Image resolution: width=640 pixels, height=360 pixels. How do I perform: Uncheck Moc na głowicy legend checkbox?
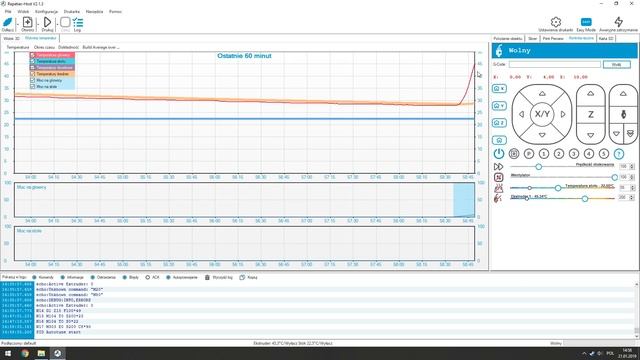pyautogui.click(x=33, y=80)
